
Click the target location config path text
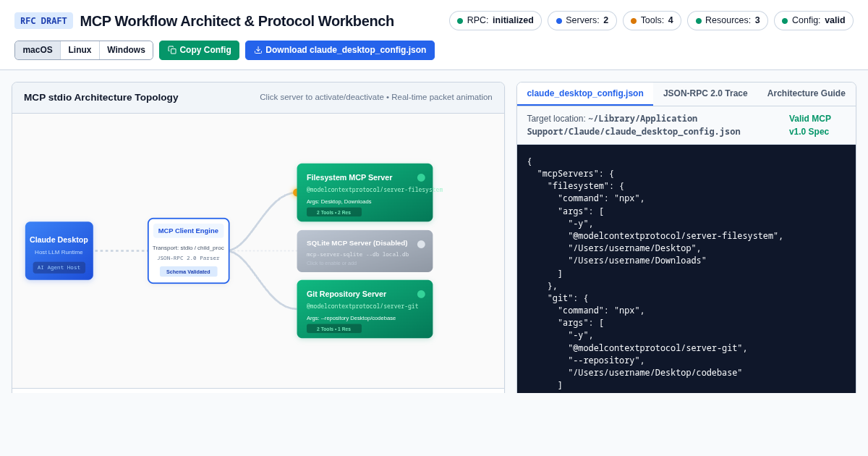point(634,125)
